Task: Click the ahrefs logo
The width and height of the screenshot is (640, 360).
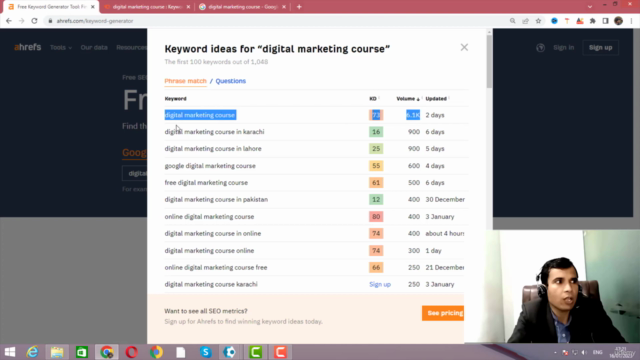Action: (28, 47)
